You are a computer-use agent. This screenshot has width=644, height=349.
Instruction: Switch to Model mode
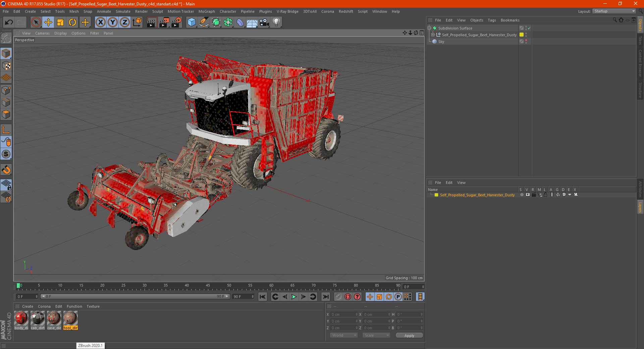6,54
